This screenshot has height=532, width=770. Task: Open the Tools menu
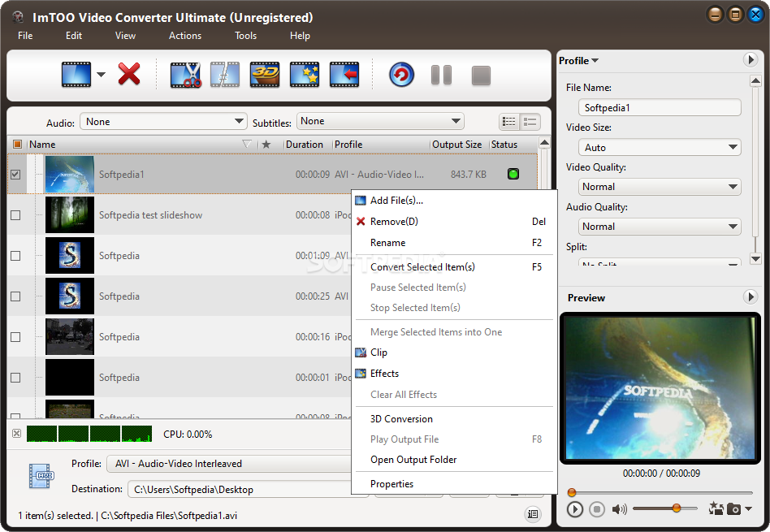tap(245, 36)
